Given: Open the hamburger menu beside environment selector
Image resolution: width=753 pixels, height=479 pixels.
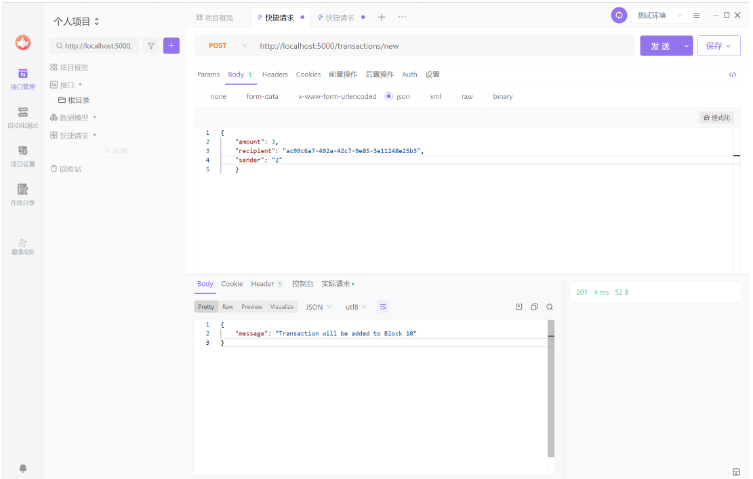Looking at the screenshot, I should pos(696,15).
